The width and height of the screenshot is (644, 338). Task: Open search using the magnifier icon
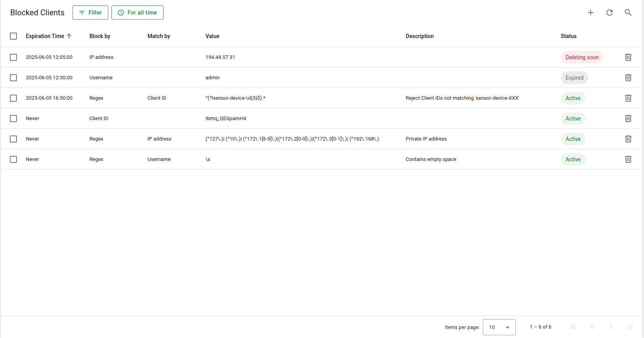click(x=628, y=13)
